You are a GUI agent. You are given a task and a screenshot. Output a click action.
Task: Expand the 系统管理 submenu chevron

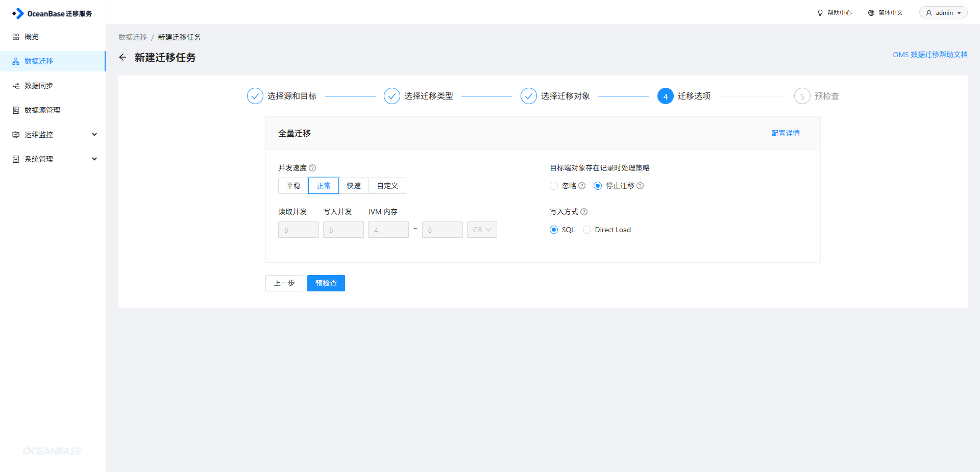pyautogui.click(x=94, y=159)
